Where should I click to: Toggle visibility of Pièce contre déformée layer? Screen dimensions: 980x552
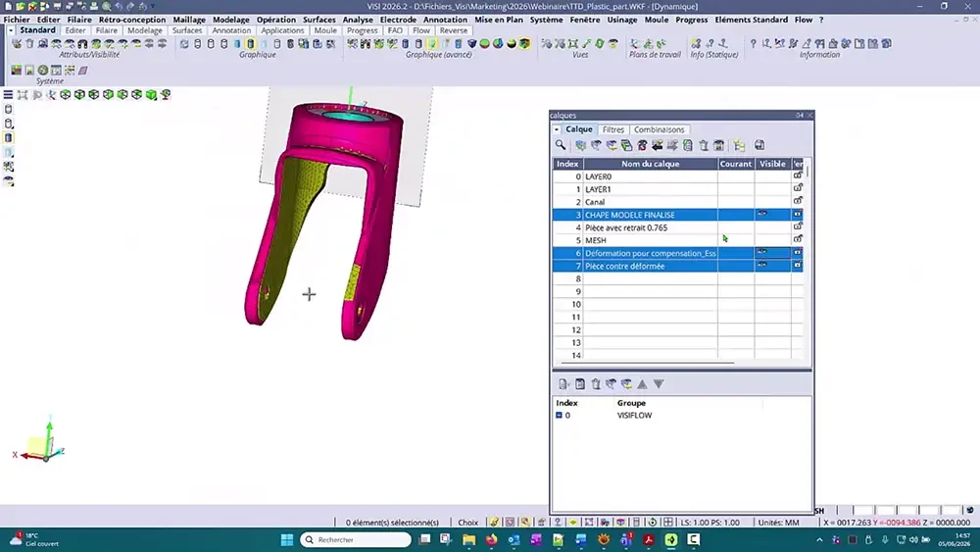pyautogui.click(x=761, y=265)
